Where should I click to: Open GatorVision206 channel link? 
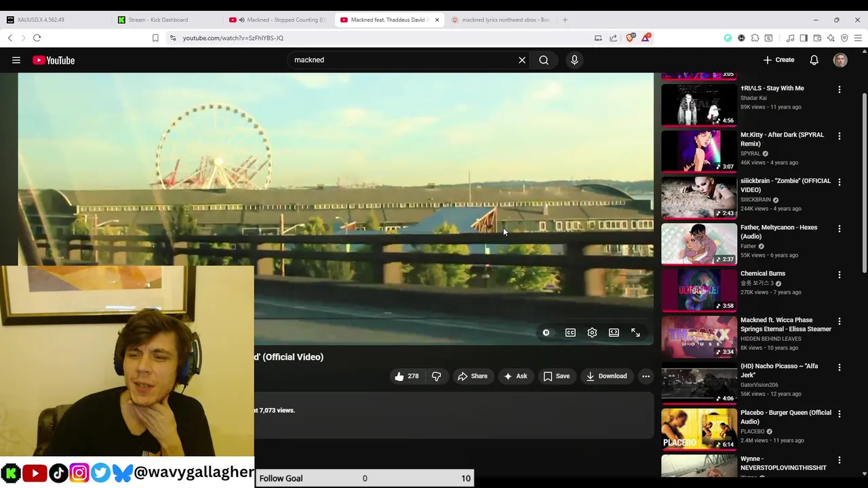pyautogui.click(x=759, y=385)
